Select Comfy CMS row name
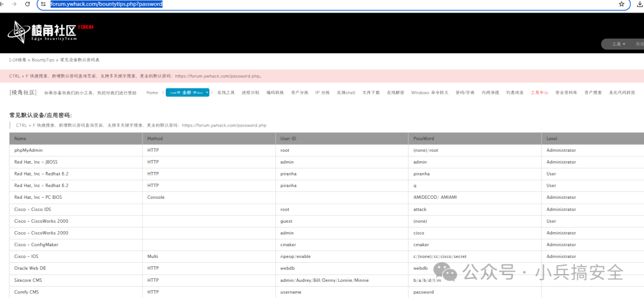The width and height of the screenshot is (644, 298). pyautogui.click(x=26, y=292)
